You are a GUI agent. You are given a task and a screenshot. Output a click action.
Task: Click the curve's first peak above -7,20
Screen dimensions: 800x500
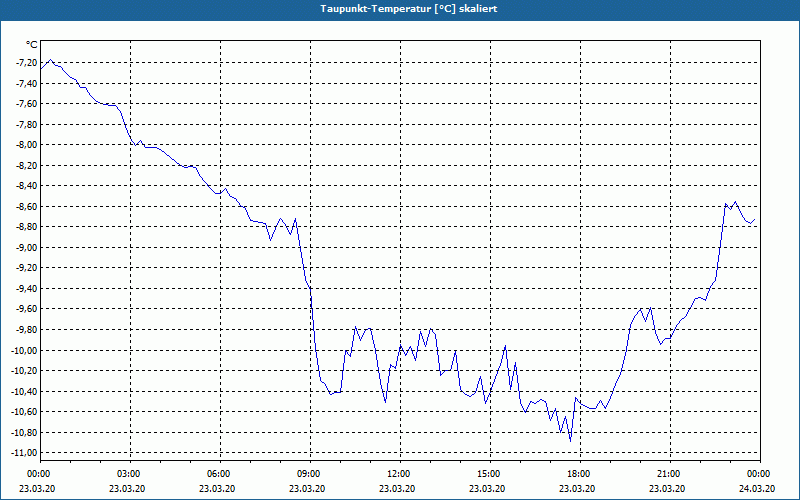tap(51, 60)
